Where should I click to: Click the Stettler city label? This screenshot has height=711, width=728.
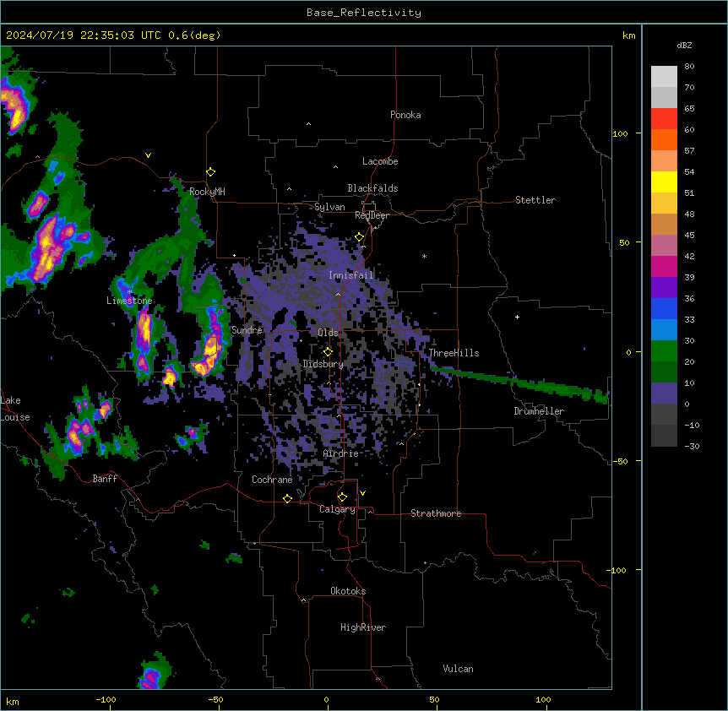click(x=535, y=200)
